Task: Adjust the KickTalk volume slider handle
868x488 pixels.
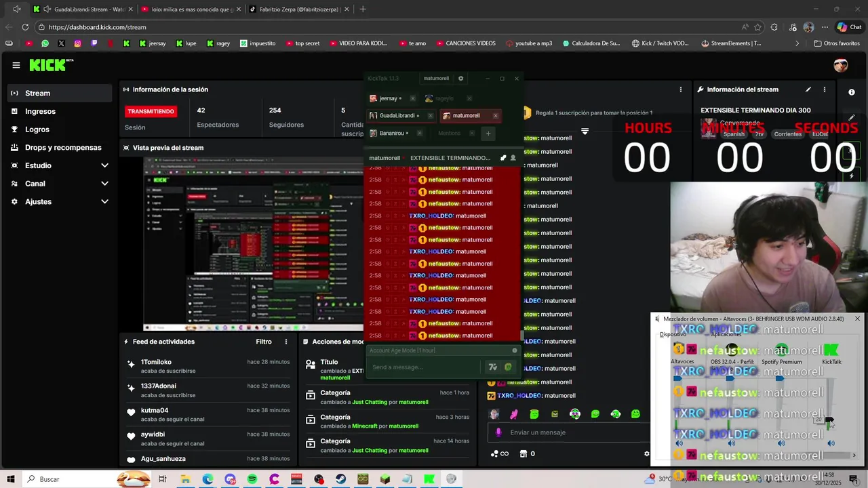Action: coord(829,420)
